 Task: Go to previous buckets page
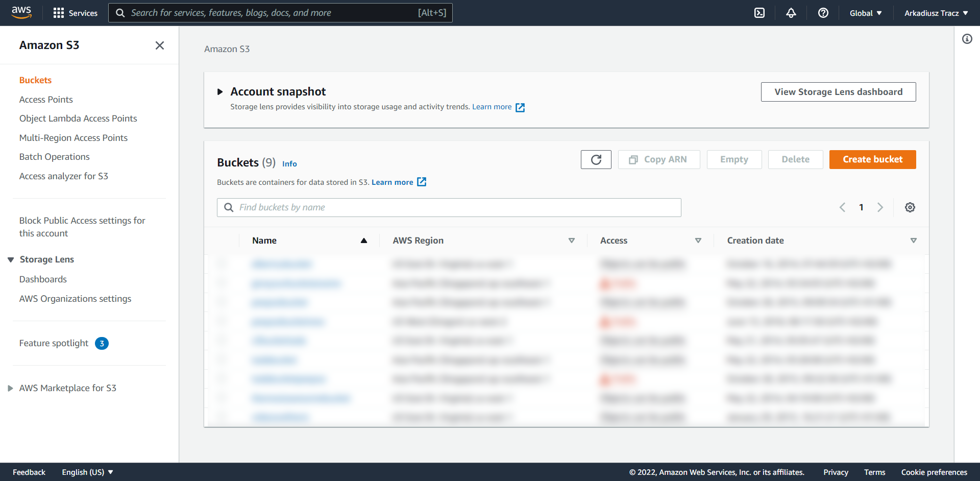point(842,207)
